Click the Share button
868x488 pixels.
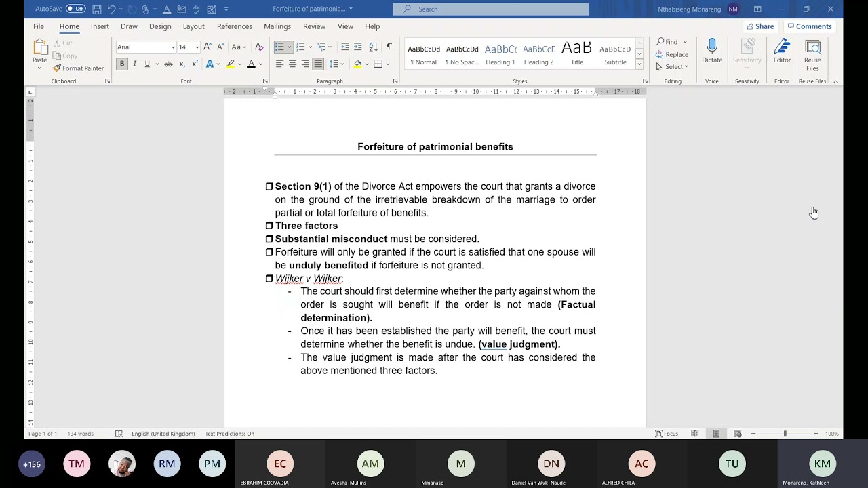[x=760, y=26]
